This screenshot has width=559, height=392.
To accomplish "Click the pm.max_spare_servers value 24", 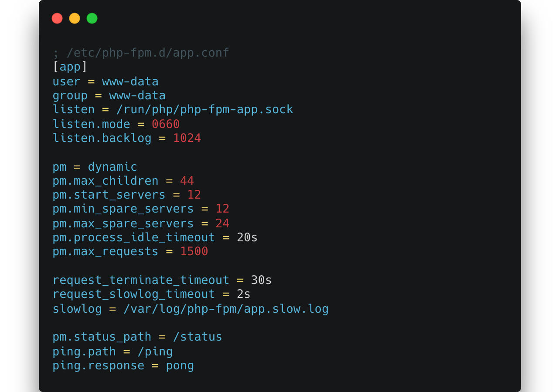I will 222,223.
